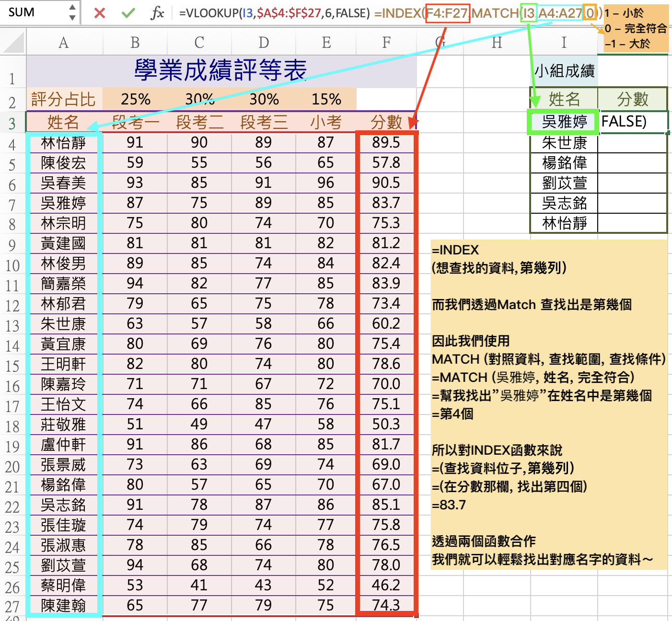
Task: Select column A header
Action: click(64, 43)
